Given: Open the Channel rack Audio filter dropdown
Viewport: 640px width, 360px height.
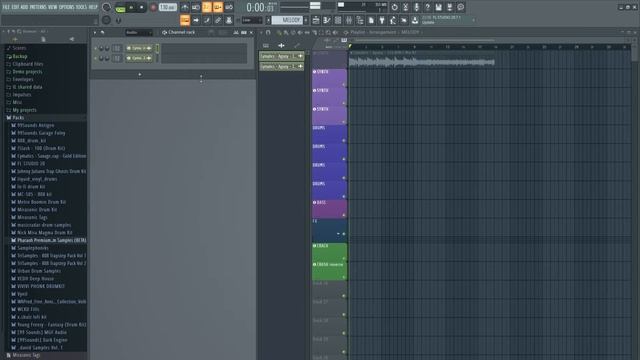Looking at the screenshot, I should [x=139, y=33].
